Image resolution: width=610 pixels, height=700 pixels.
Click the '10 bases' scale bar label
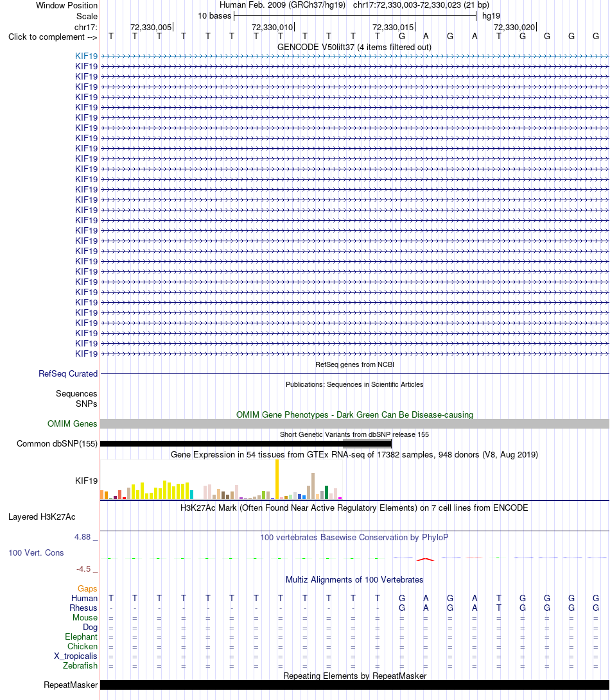215,16
